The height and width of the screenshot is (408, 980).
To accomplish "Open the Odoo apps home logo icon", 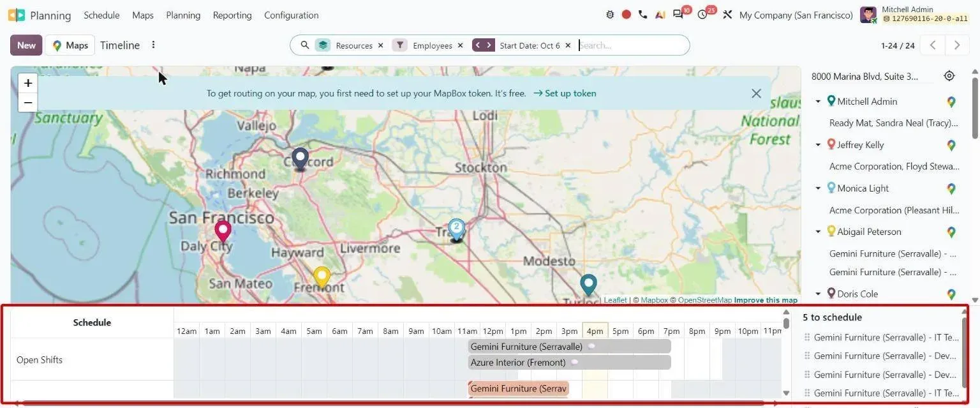I will [x=17, y=15].
